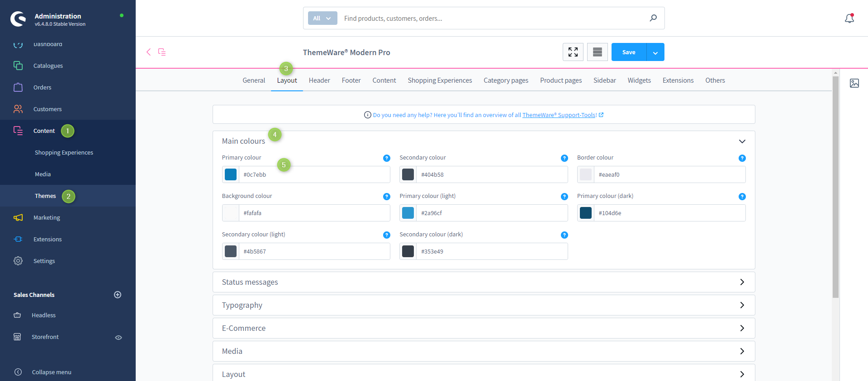Collapse the Main colours section

[742, 141]
